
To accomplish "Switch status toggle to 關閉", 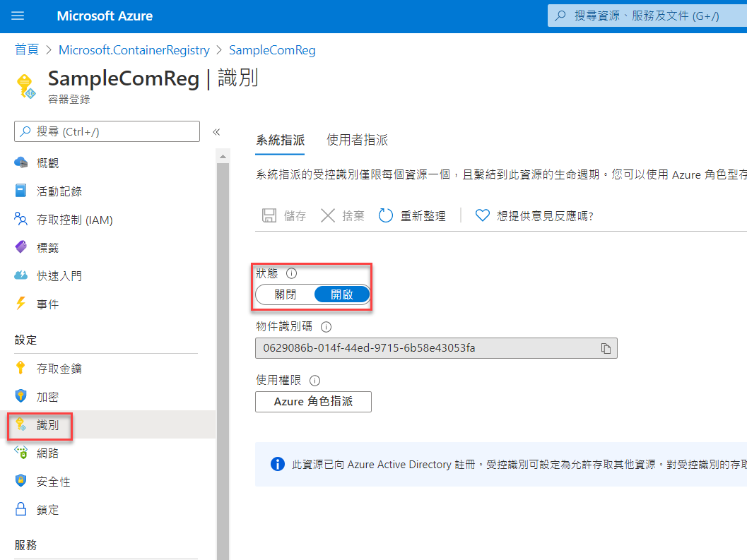I will [x=286, y=294].
